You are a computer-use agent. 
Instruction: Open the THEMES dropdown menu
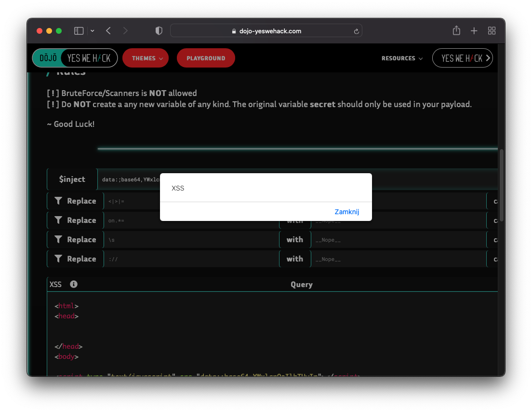tap(146, 58)
